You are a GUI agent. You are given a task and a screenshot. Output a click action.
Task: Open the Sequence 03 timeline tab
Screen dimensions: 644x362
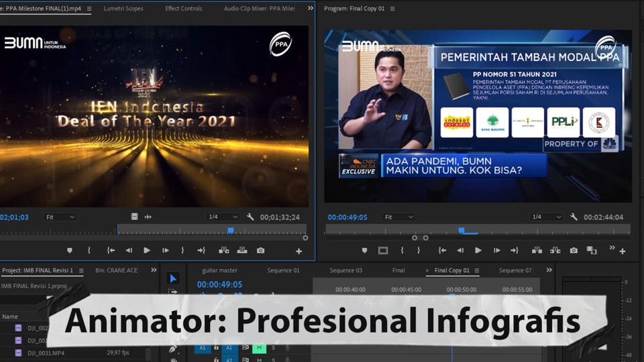(345, 271)
